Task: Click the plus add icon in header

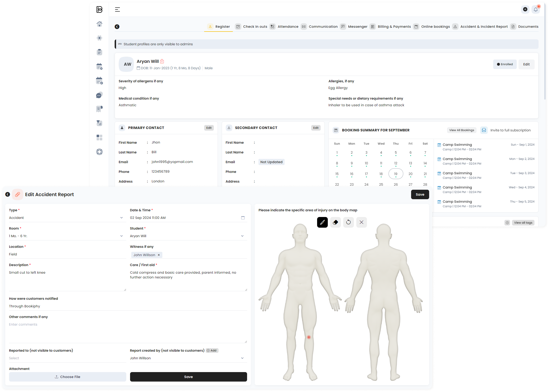Action: [x=525, y=9]
